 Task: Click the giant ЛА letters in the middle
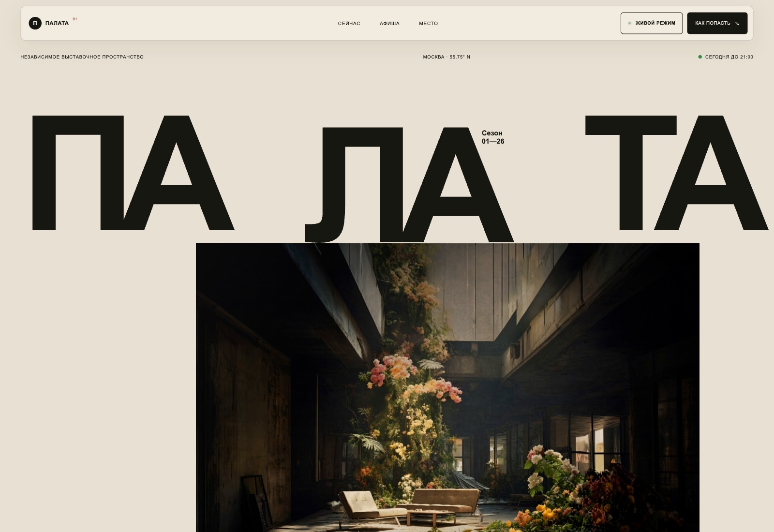coord(409,184)
